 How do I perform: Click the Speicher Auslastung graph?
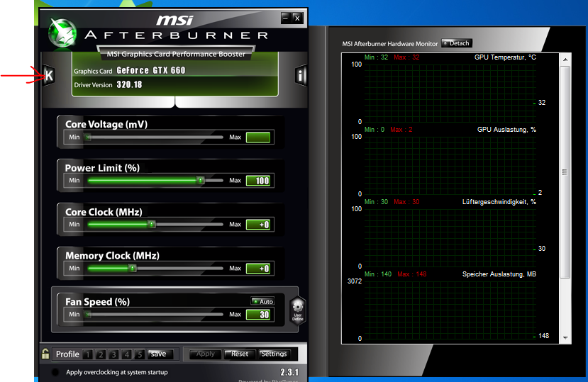point(450,310)
